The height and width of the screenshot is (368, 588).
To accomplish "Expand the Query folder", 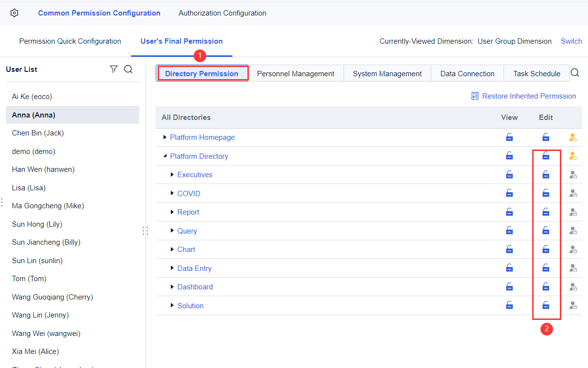I will coord(172,231).
